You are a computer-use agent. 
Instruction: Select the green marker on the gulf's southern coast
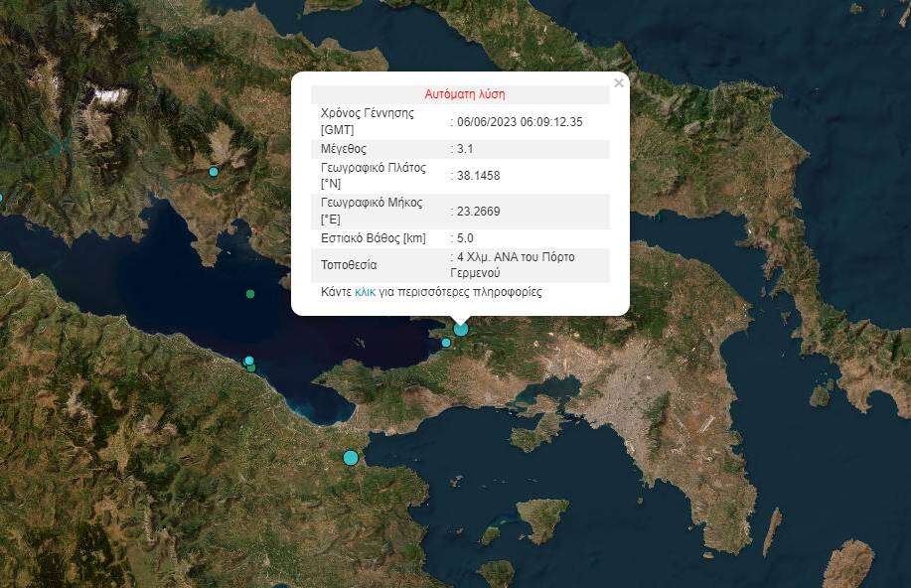click(x=252, y=368)
